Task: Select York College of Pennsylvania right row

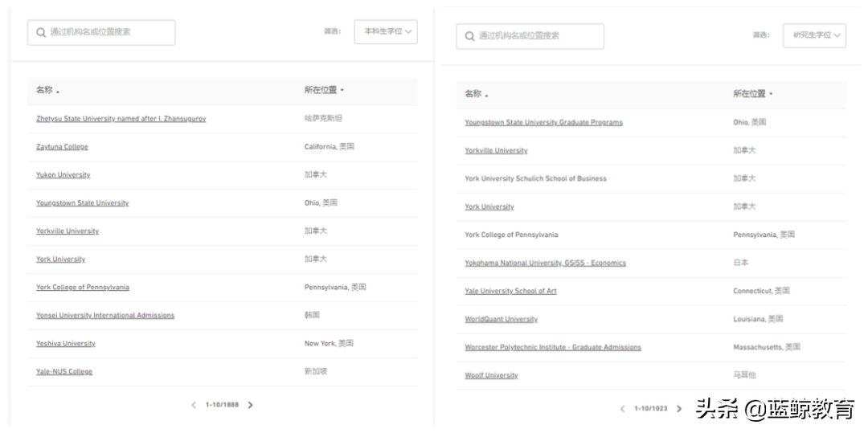Action: pyautogui.click(x=511, y=235)
